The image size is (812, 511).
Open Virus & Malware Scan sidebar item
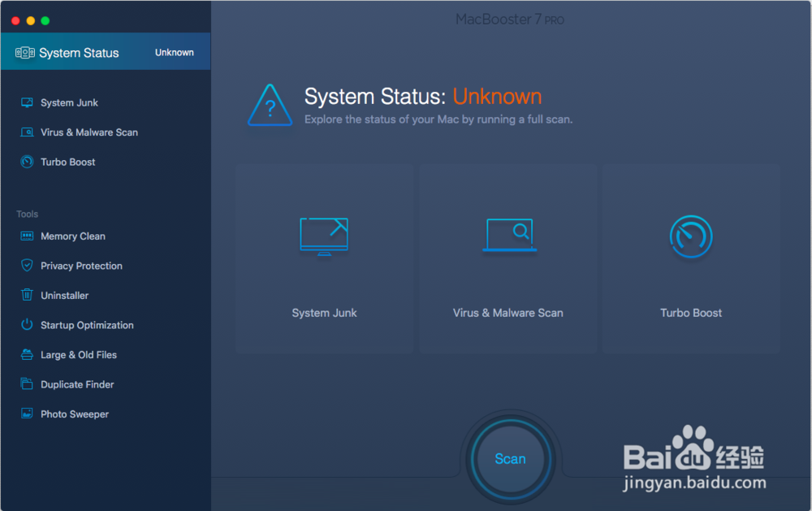pyautogui.click(x=89, y=132)
